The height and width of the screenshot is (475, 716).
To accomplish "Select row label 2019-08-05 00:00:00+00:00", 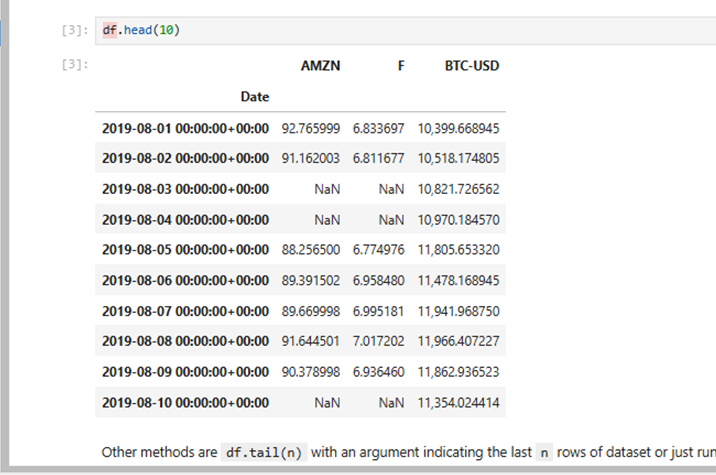I will coord(185,249).
